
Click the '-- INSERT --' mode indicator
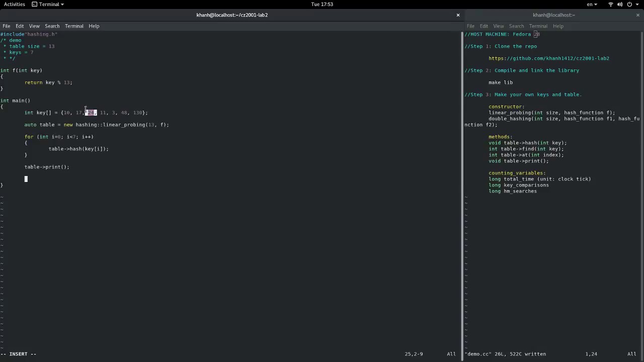tap(19, 354)
